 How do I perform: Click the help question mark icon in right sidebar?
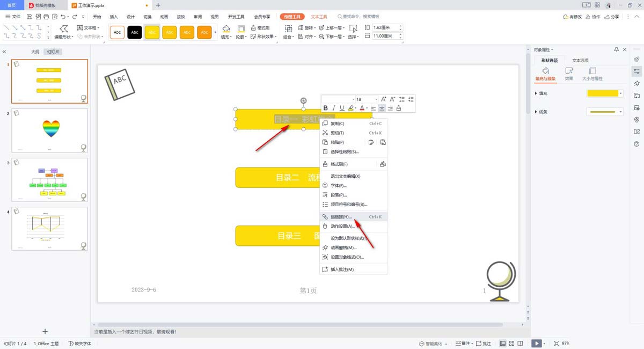point(636,144)
